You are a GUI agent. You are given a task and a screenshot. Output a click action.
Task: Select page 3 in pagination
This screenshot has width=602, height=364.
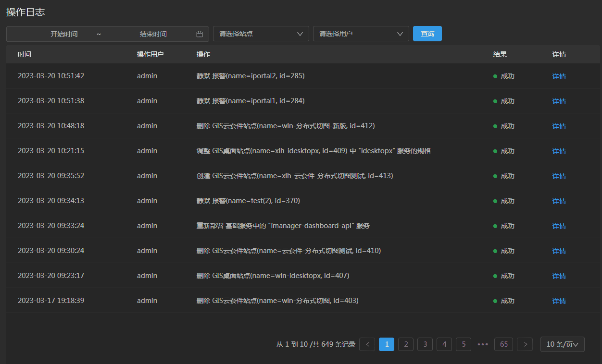coord(425,344)
